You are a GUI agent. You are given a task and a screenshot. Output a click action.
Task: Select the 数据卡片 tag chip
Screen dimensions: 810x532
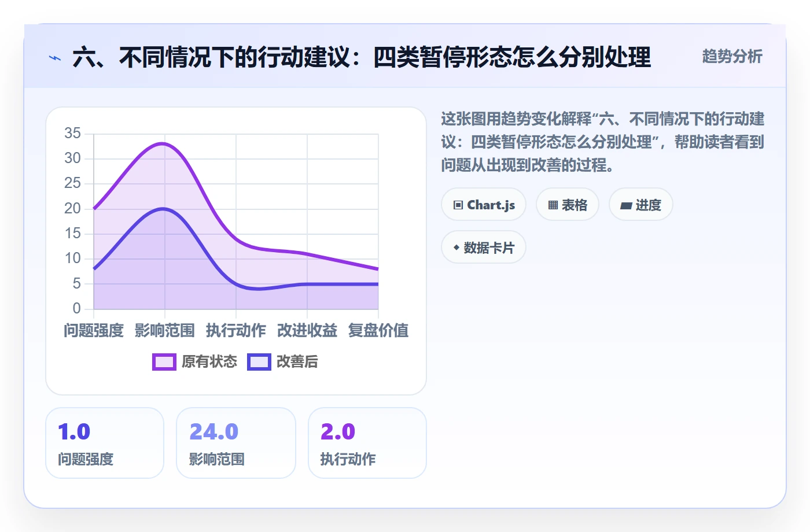click(x=484, y=247)
